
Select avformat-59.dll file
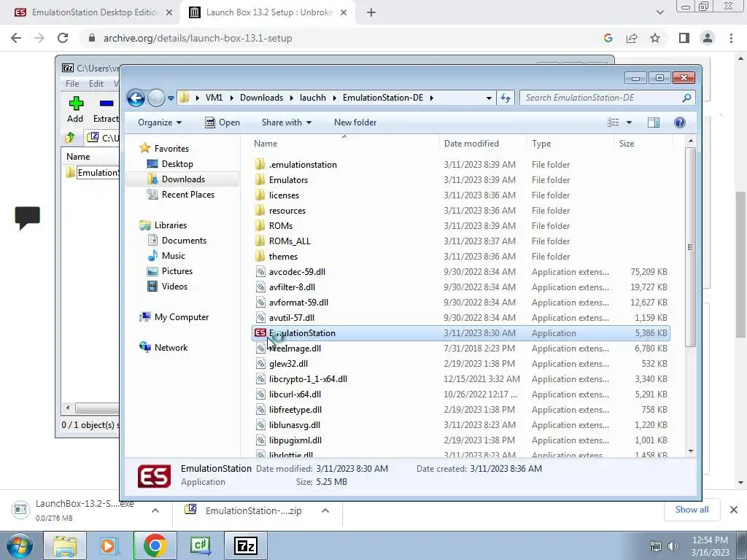tap(298, 303)
